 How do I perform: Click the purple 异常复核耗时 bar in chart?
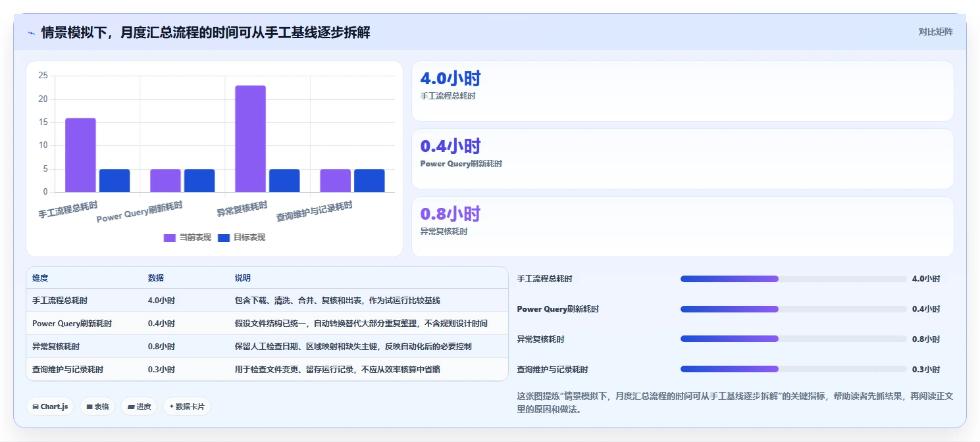(251, 139)
